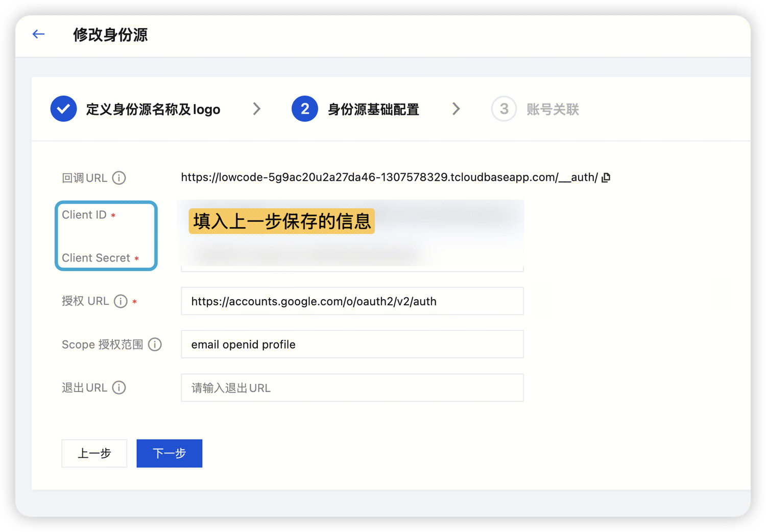Go back using the 上一步 button
Screen dimensions: 766x532
tap(94, 453)
